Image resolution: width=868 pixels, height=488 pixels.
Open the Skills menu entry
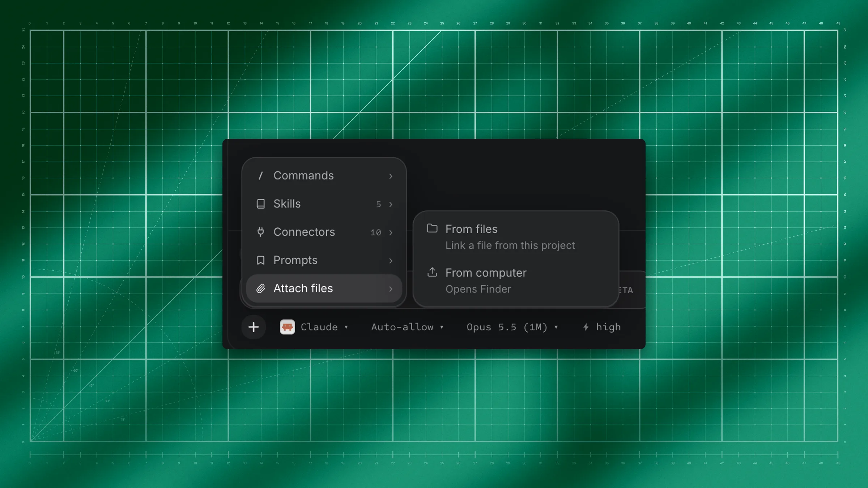324,204
